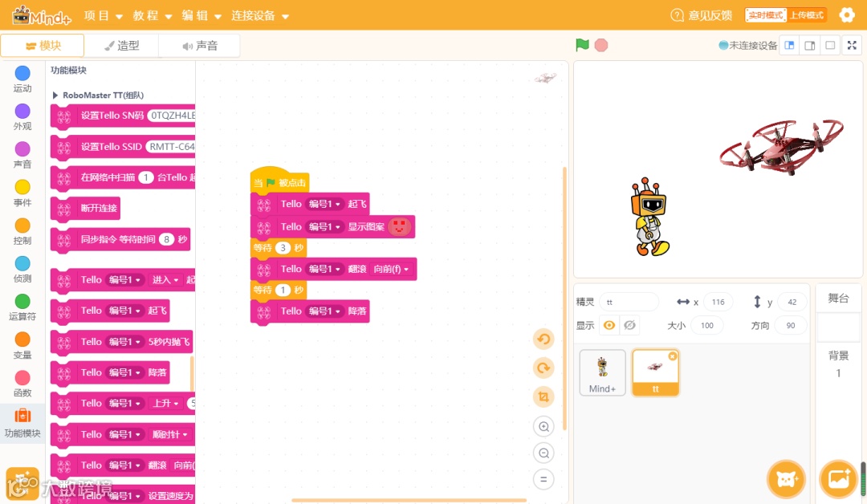This screenshot has width=867, height=504.
Task: Open the 功能模块 toolbox category
Action: (x=22, y=422)
